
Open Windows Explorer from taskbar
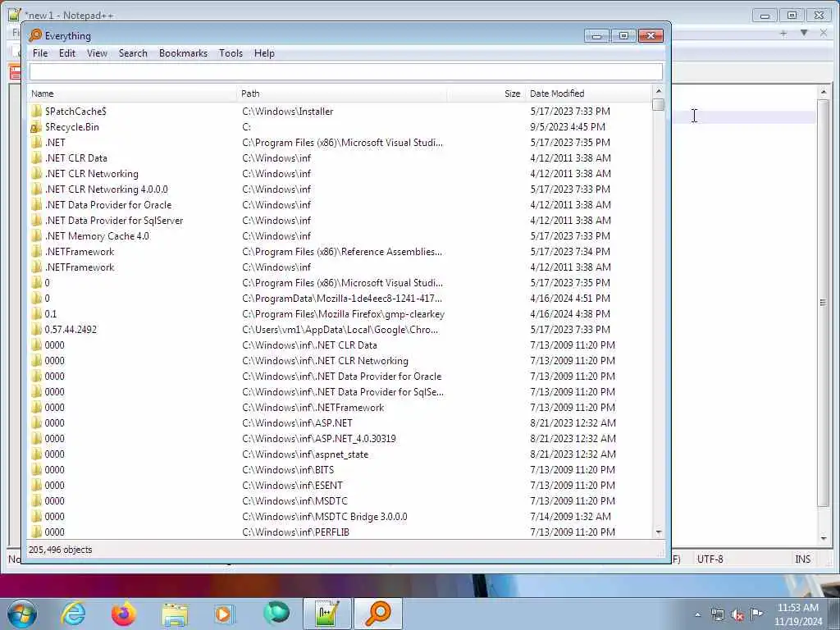175,614
